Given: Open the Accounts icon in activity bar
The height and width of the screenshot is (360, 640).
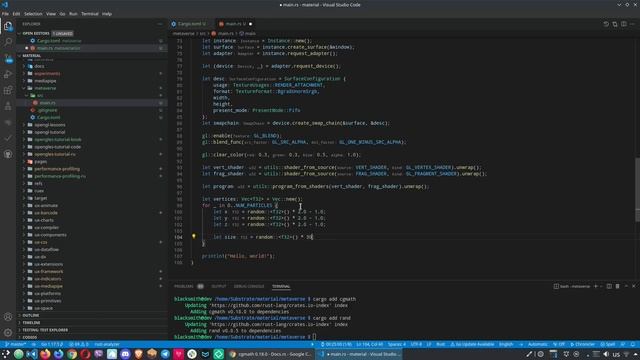Looking at the screenshot, I should pyautogui.click(x=8, y=317).
